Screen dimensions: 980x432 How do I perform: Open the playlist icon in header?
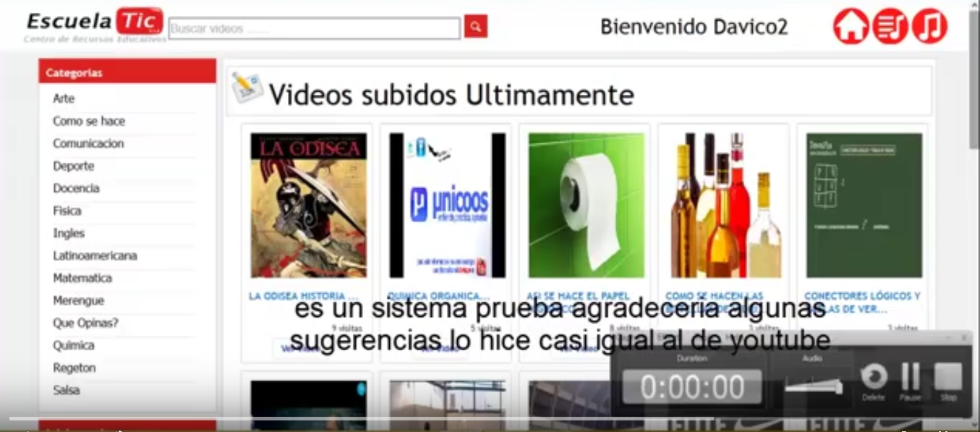coord(890,27)
